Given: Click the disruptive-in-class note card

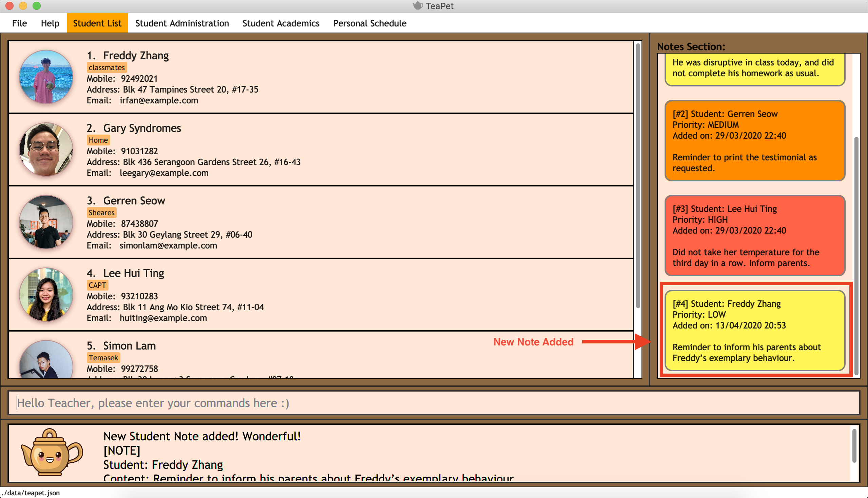Looking at the screenshot, I should (x=755, y=69).
